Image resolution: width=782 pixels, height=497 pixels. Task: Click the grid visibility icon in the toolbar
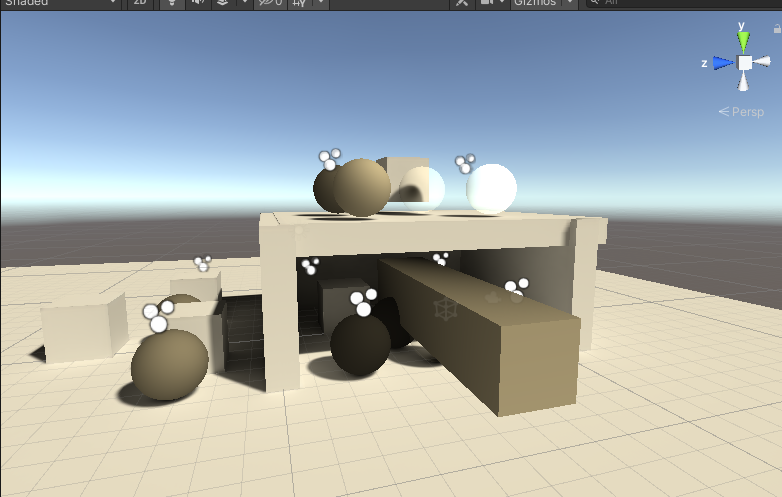(299, 3)
